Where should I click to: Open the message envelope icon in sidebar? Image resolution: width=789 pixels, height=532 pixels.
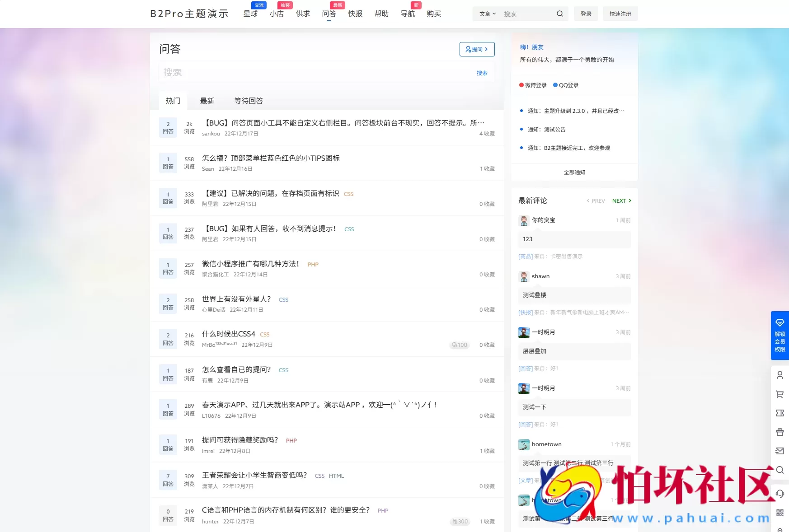780,451
